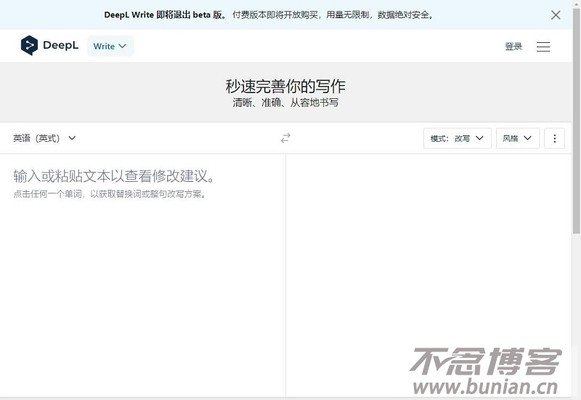Click the swap arrows icon
The image size is (581, 400).
[x=285, y=138]
